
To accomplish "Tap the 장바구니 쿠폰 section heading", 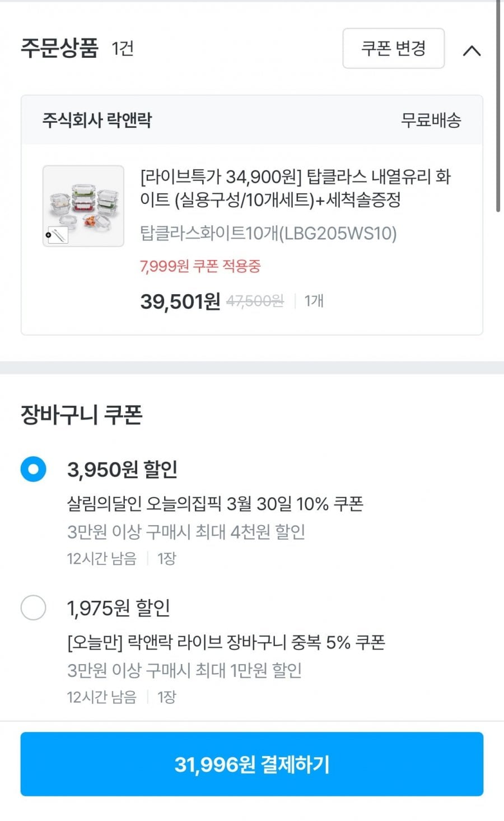I will click(x=82, y=415).
